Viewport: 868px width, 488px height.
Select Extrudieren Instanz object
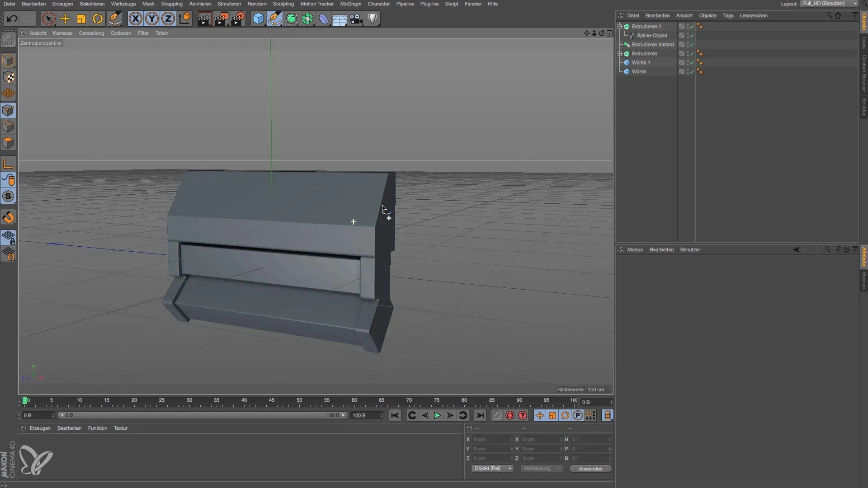653,44
